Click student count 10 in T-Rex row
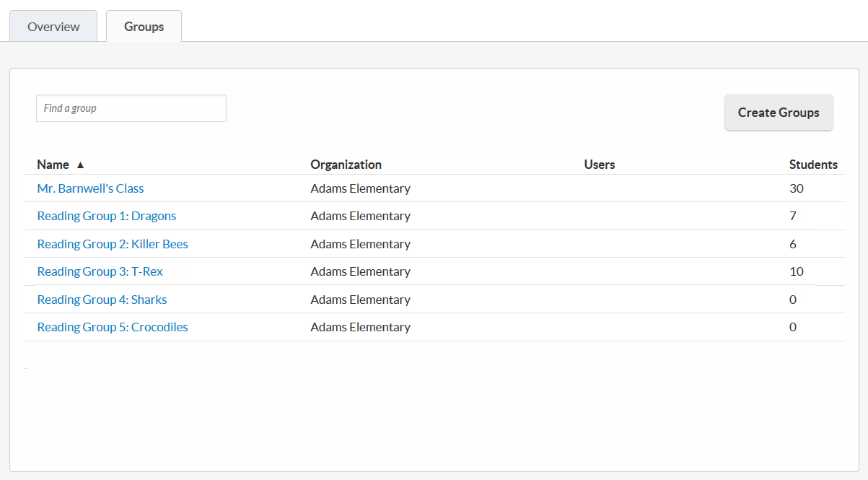The image size is (868, 480). point(796,271)
